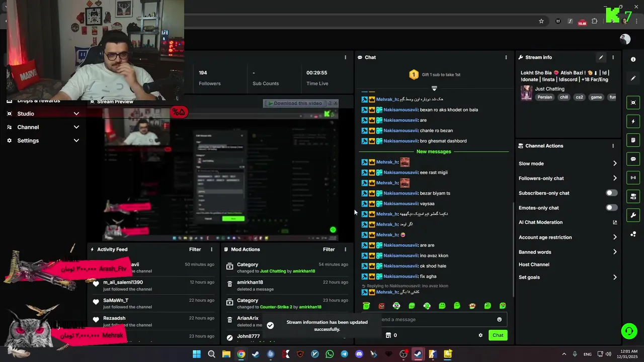This screenshot has height=362, width=644.
Task: Click the Just Chatting category artwork thumbnail
Action: tap(526, 93)
